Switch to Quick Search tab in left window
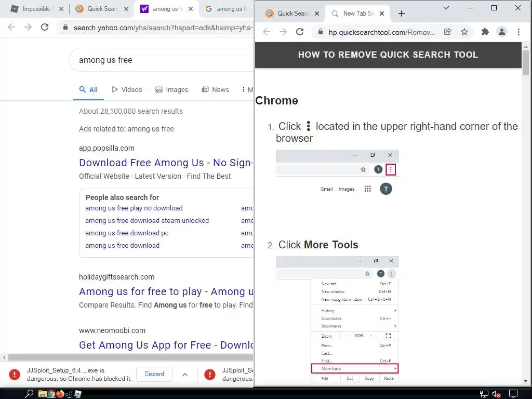The height and width of the screenshot is (399, 532). pyautogui.click(x=98, y=9)
